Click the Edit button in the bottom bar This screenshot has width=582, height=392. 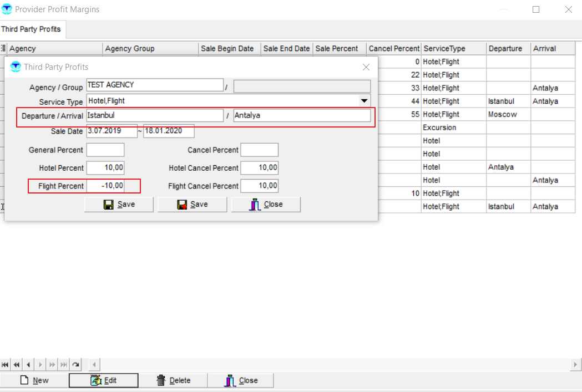pyautogui.click(x=104, y=380)
